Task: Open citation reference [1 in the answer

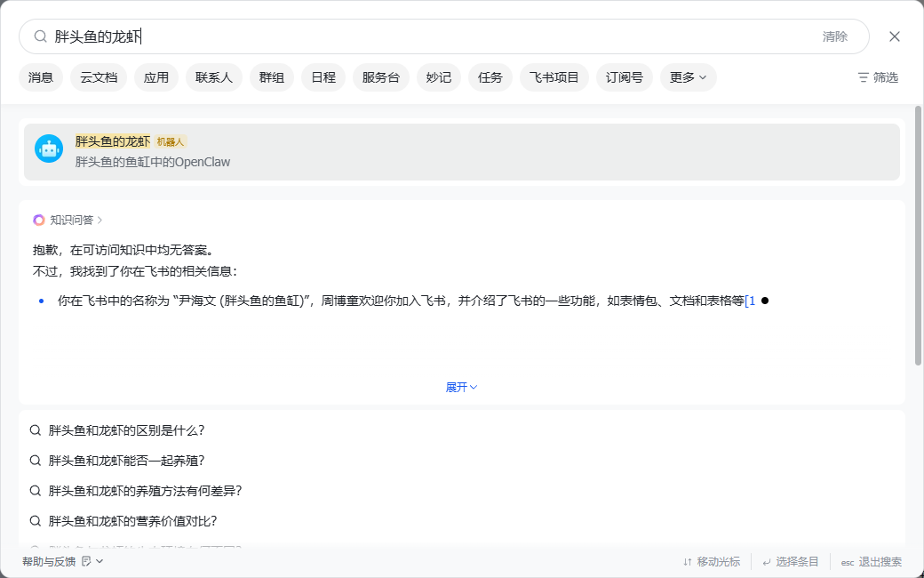Action: 750,301
